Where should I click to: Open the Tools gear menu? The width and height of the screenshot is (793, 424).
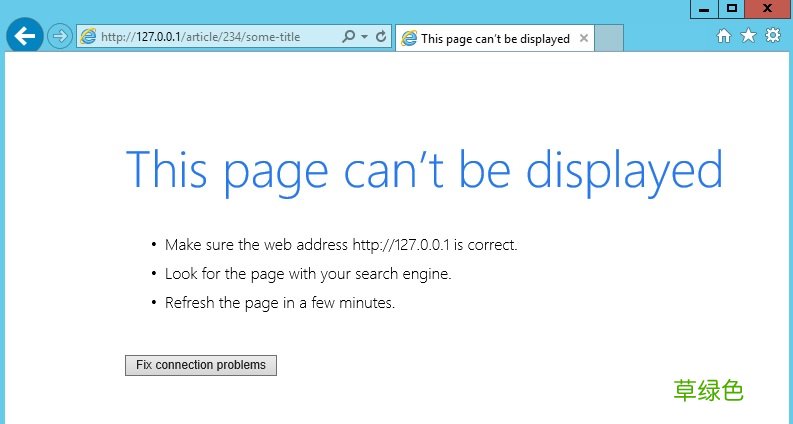(773, 35)
